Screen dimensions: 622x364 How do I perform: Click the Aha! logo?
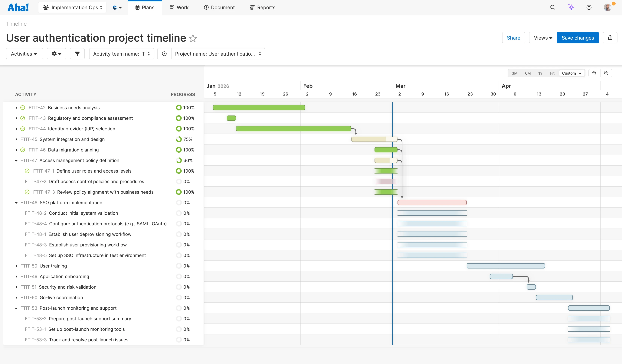[18, 7]
